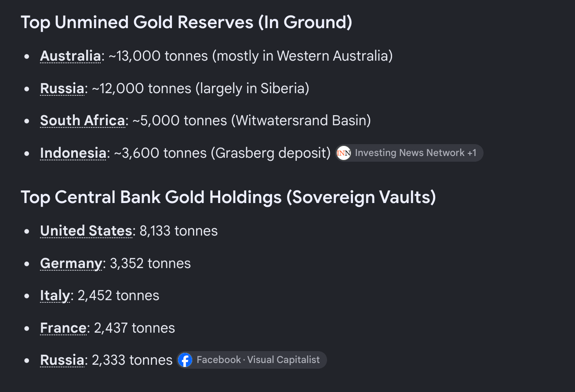Select the Indonesia link
Screen dimensions: 575x392
point(73,153)
